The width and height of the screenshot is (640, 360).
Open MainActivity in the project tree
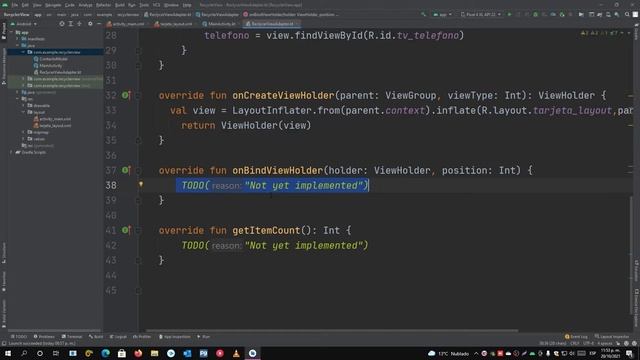point(48,65)
